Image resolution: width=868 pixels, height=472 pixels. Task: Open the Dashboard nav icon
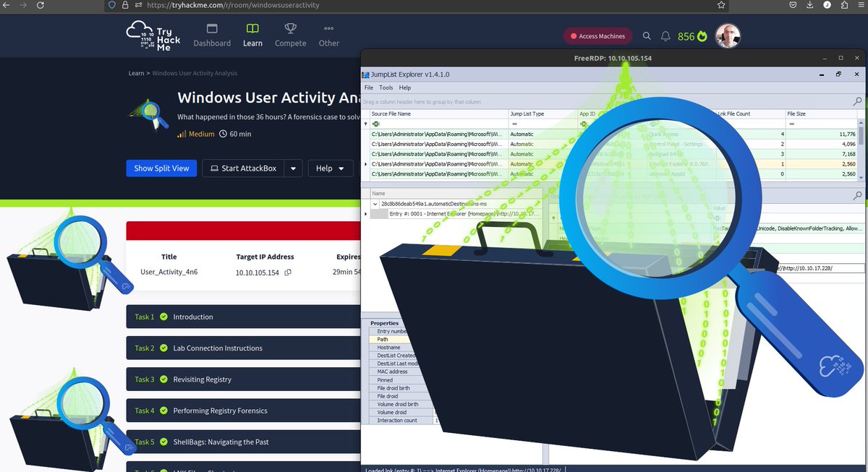coord(212,29)
